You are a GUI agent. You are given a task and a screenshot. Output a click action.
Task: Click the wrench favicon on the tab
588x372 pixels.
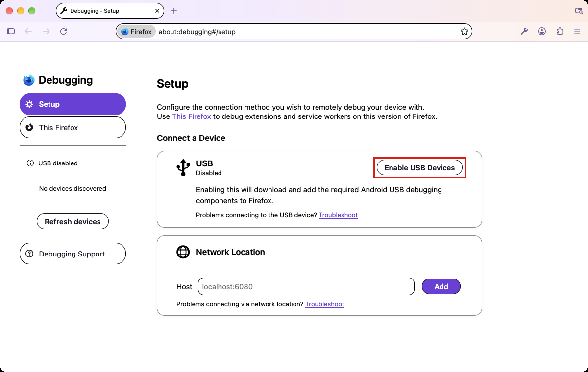click(64, 11)
